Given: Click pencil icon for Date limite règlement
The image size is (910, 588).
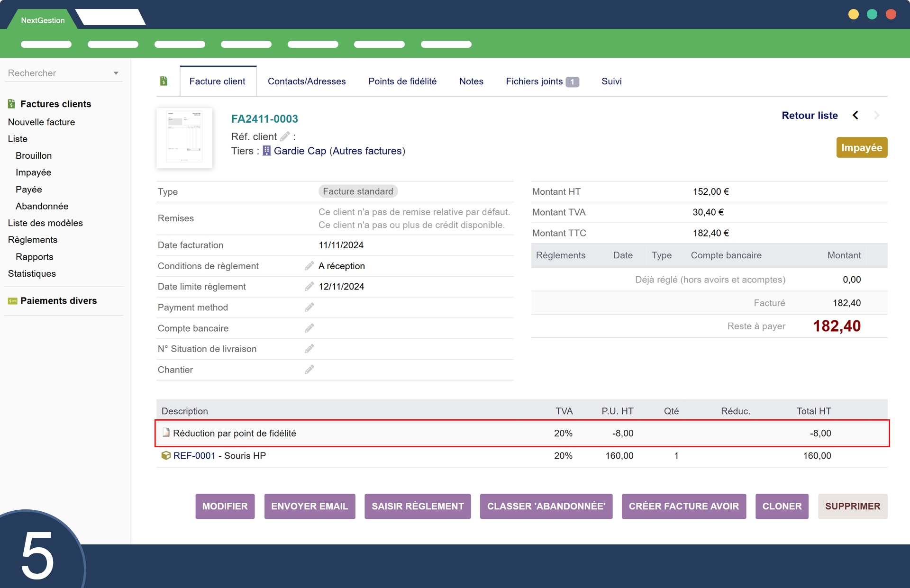Looking at the screenshot, I should (309, 287).
